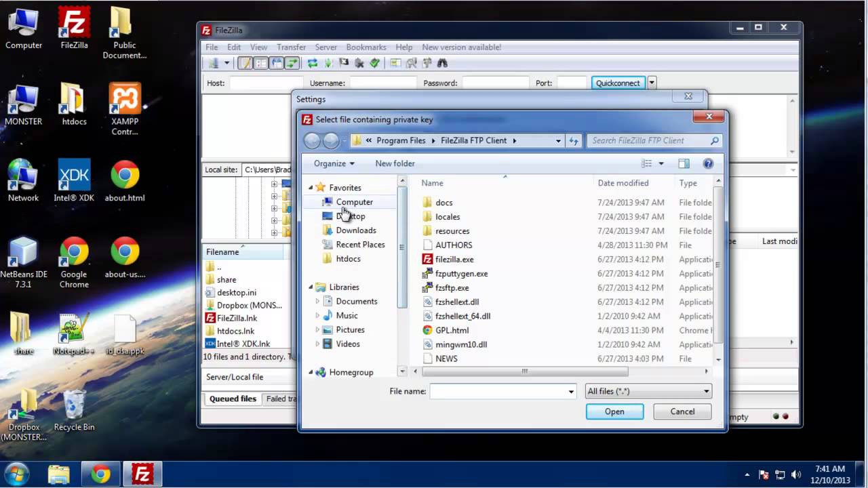This screenshot has width=868, height=488.
Task: Open Windows Explorer from the taskbar
Action: [59, 474]
